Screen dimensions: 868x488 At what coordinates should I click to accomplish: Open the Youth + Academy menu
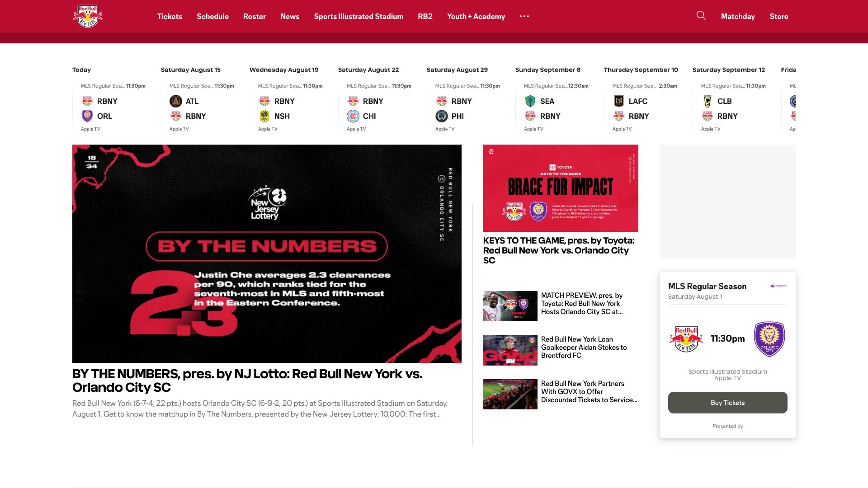tap(476, 16)
